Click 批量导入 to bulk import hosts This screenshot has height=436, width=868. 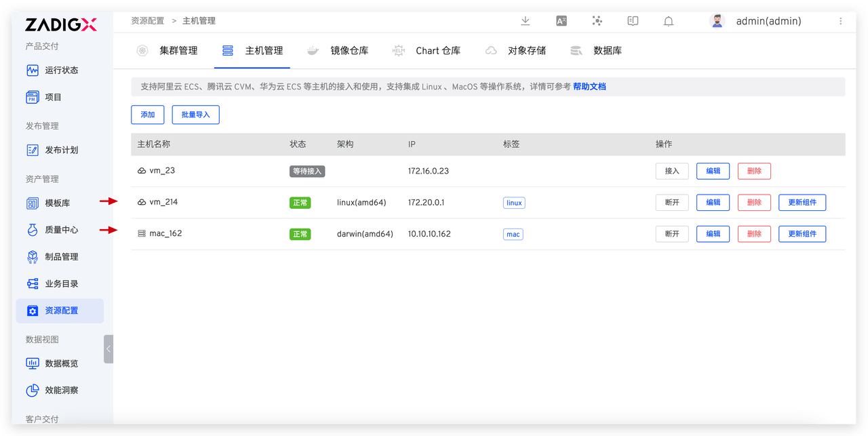pyautogui.click(x=195, y=115)
